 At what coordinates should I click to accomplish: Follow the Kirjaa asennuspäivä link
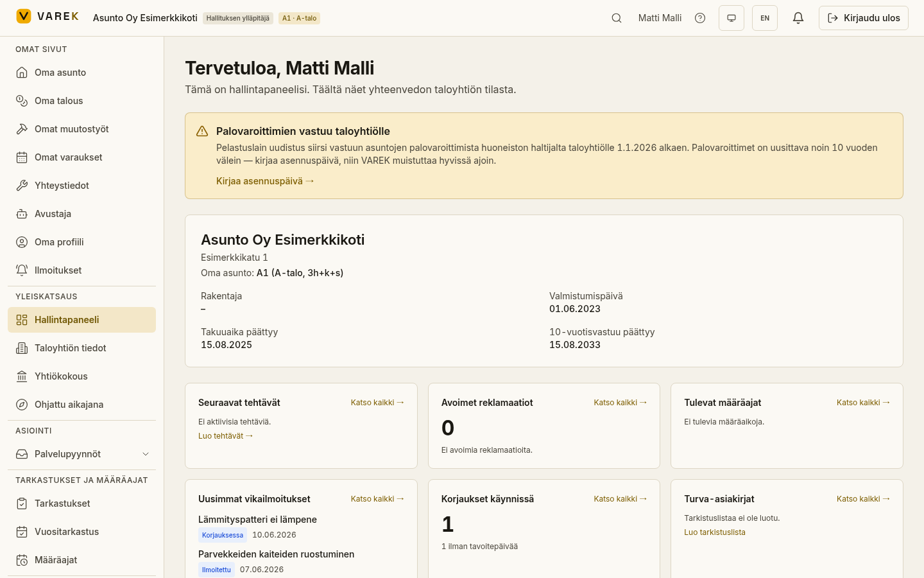click(x=265, y=181)
